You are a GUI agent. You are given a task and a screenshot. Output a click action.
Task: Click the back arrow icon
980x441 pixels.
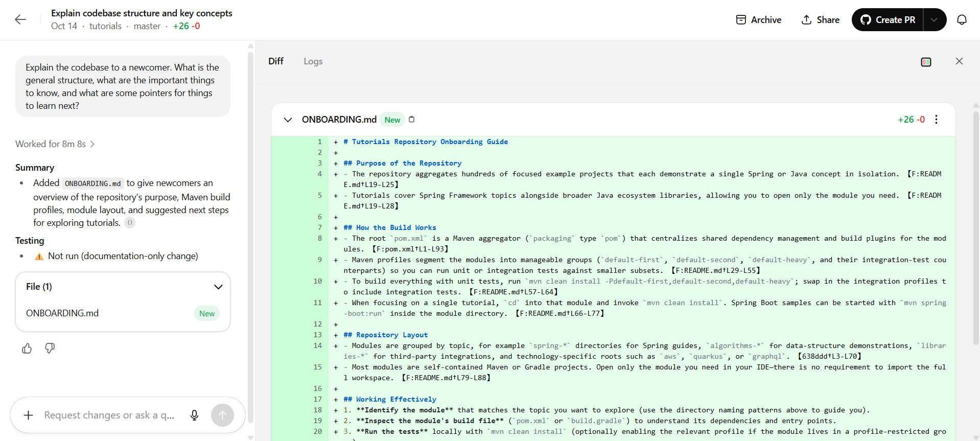coord(20,19)
